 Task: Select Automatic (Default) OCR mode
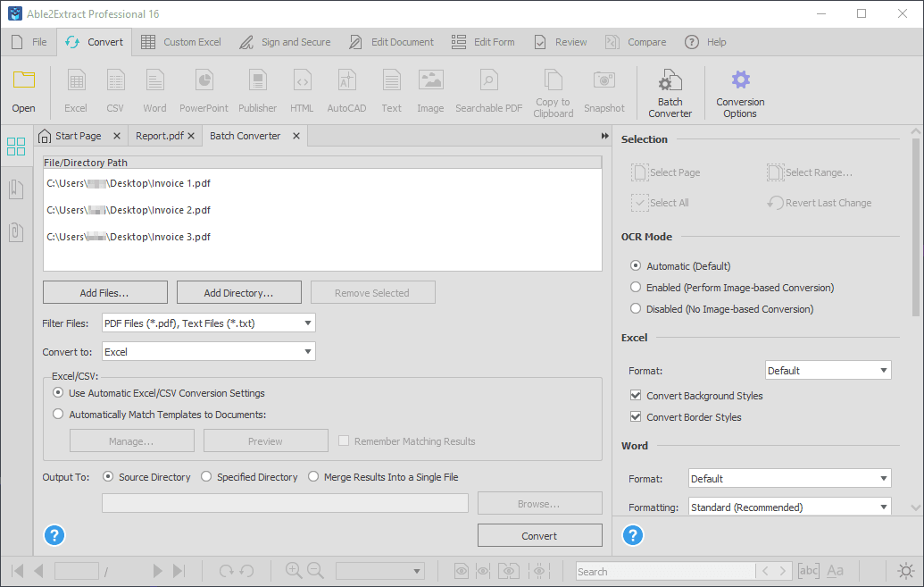[x=636, y=265]
